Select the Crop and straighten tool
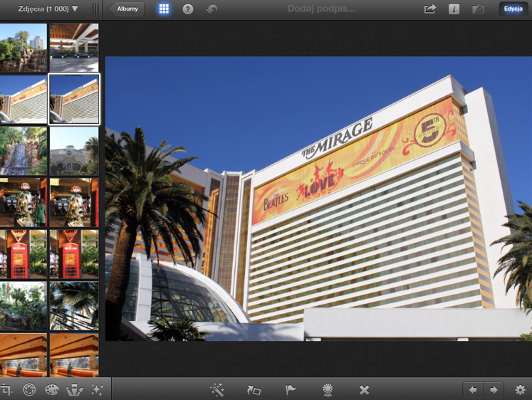The height and width of the screenshot is (400, 532). click(6, 389)
